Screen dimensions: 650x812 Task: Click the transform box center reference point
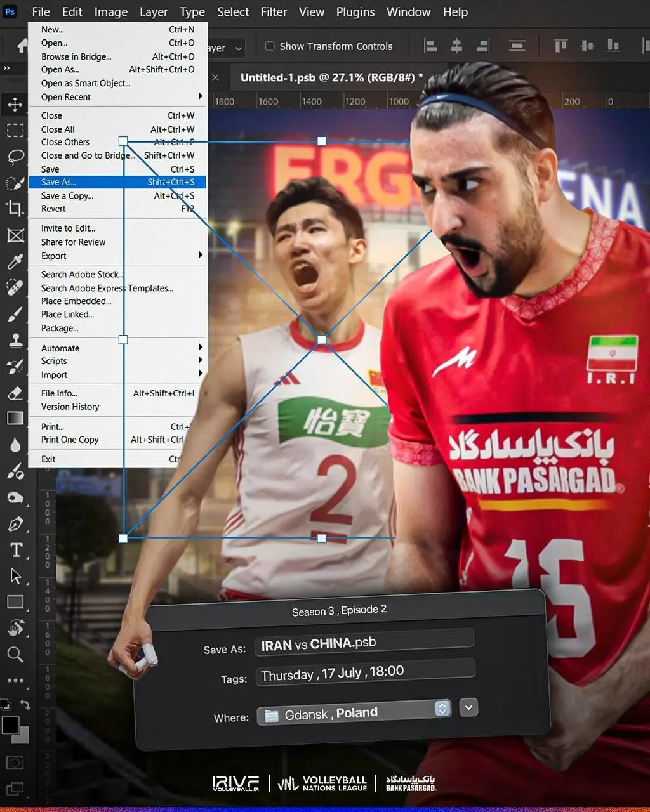point(322,339)
